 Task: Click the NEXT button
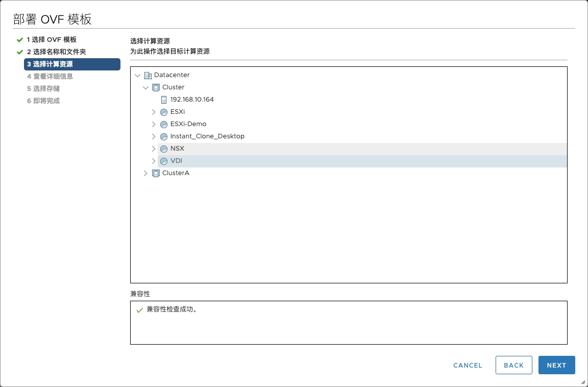pyautogui.click(x=556, y=365)
